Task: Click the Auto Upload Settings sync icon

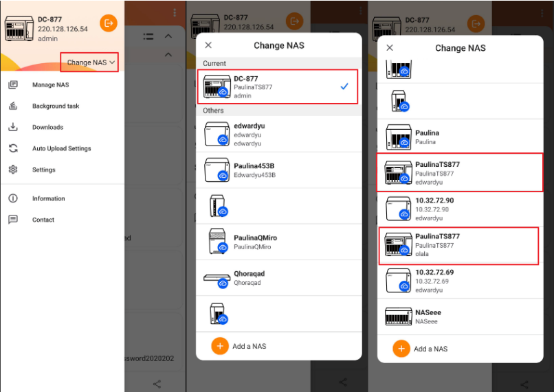Action: pyautogui.click(x=12, y=148)
